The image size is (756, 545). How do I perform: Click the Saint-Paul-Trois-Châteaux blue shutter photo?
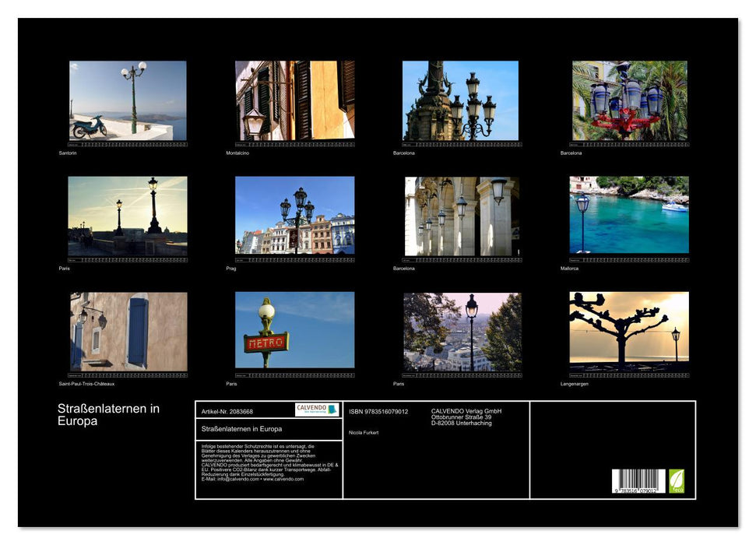click(128, 332)
